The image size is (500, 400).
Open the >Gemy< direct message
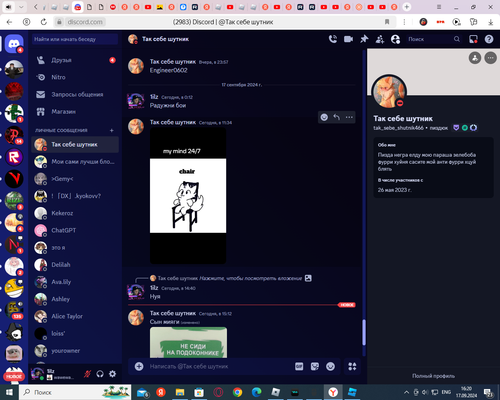click(x=75, y=179)
